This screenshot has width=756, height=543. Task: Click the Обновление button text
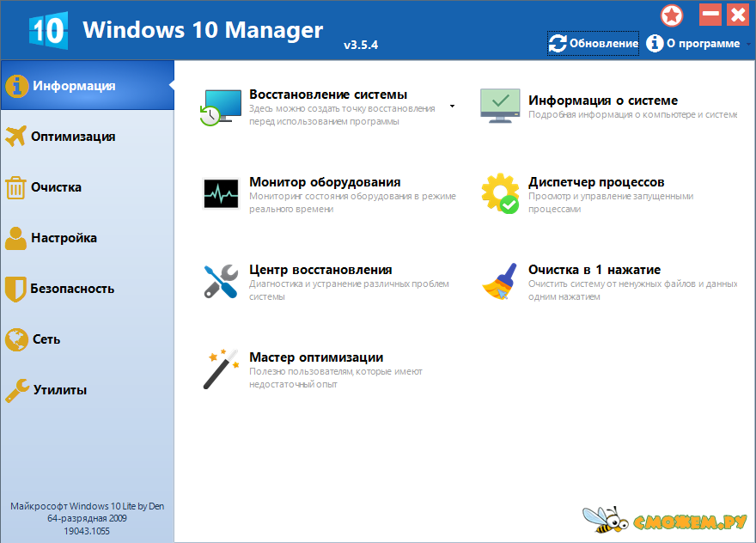click(x=604, y=44)
